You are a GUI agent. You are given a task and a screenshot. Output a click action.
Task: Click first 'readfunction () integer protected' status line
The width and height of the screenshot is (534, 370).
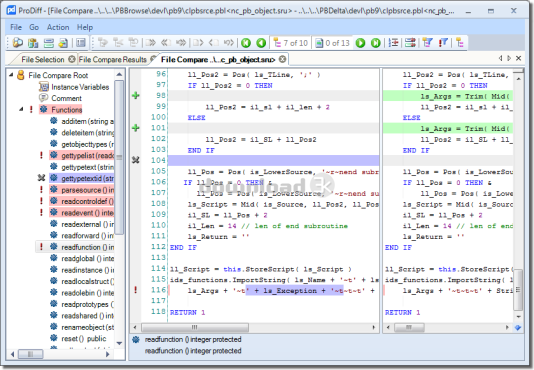[x=193, y=340]
